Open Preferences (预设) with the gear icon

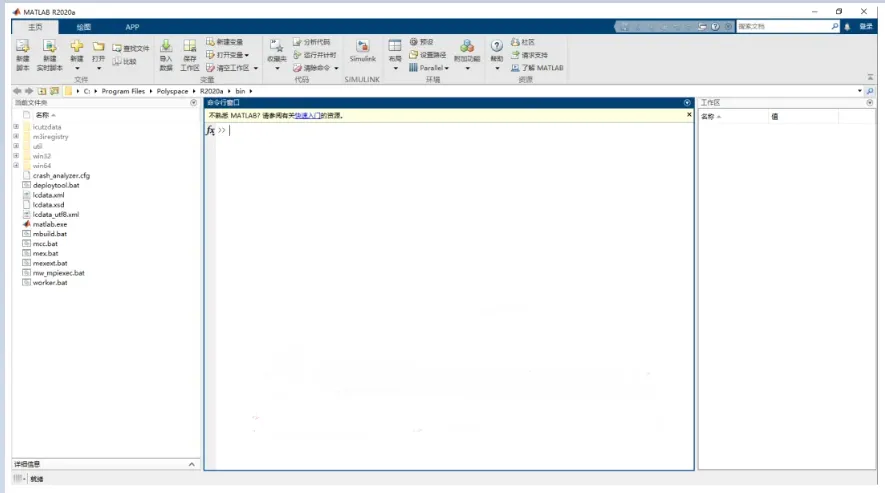tap(421, 42)
